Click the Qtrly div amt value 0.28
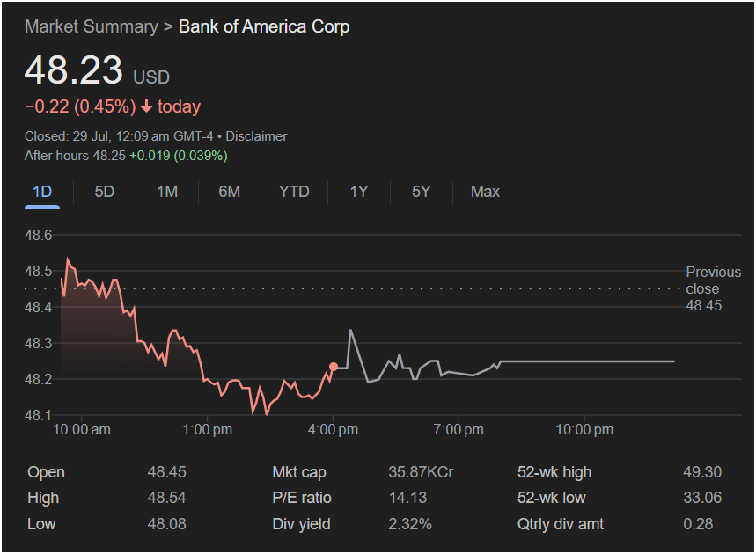The width and height of the screenshot is (756, 554). pos(698,523)
